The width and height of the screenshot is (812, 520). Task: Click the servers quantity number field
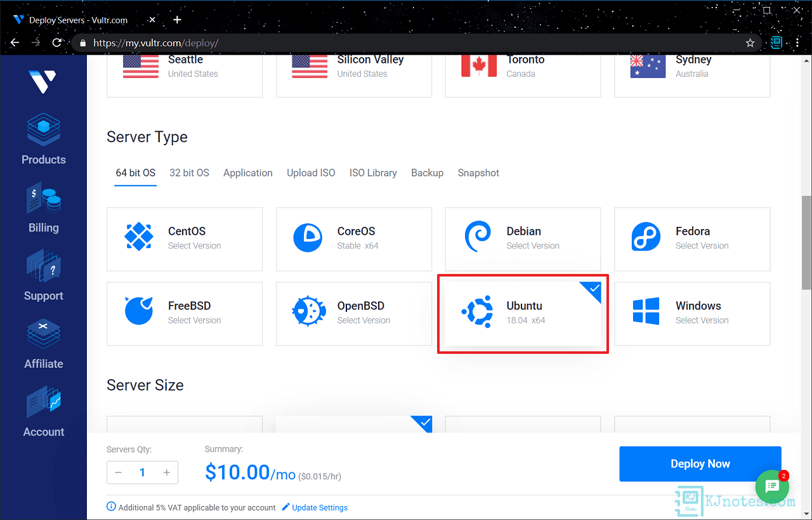(x=142, y=472)
